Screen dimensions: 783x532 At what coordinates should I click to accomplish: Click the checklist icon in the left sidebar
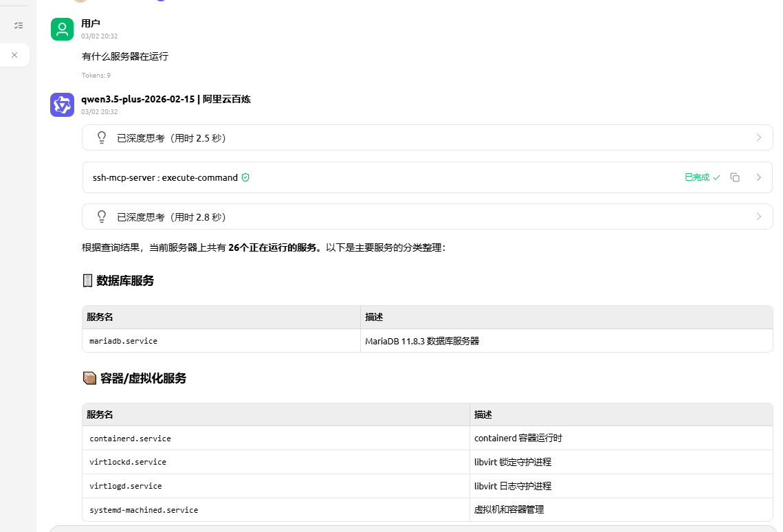tap(19, 25)
